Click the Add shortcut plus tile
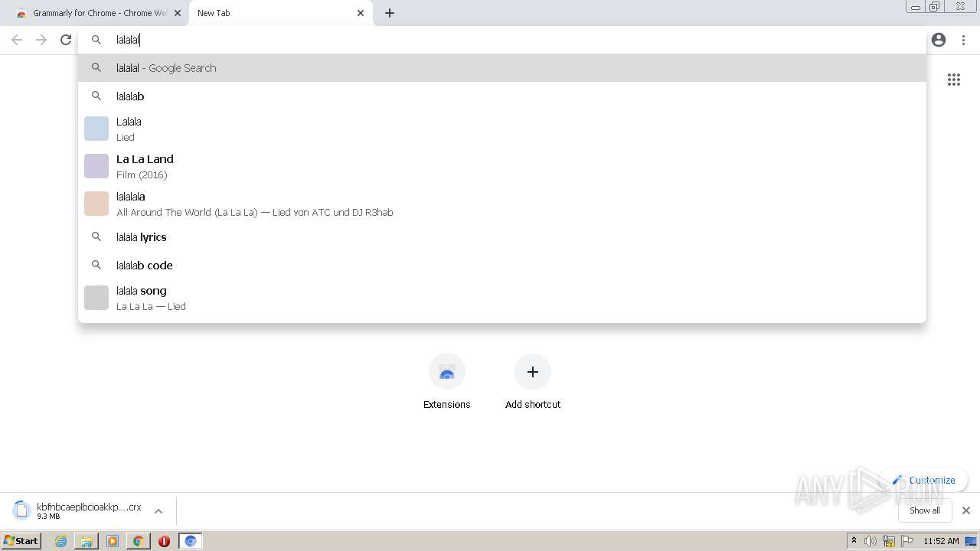 [x=533, y=382]
